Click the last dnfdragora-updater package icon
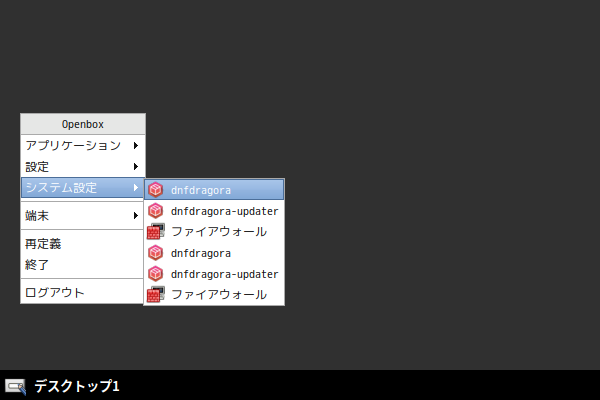The image size is (600, 400). pyautogui.click(x=155, y=274)
